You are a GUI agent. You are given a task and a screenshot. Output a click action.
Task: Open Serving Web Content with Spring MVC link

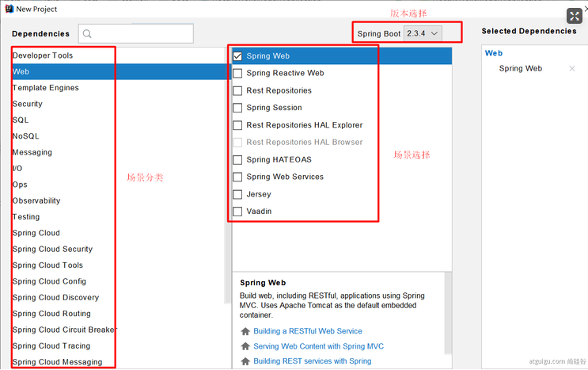[318, 346]
